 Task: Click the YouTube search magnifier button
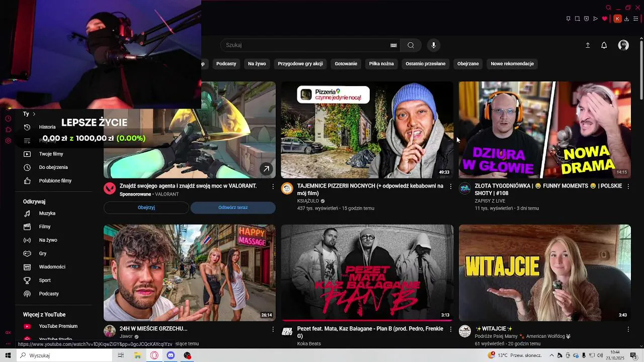point(411,45)
